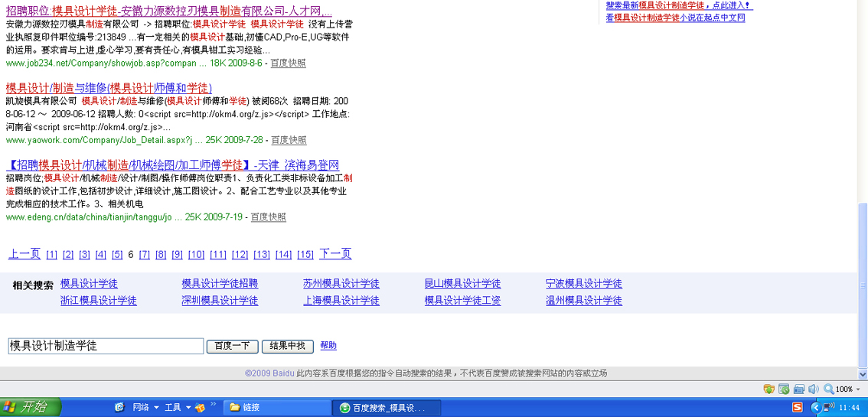Click the orange cube icon in taskbar toolbar
This screenshot has width=868, height=417.
click(199, 408)
